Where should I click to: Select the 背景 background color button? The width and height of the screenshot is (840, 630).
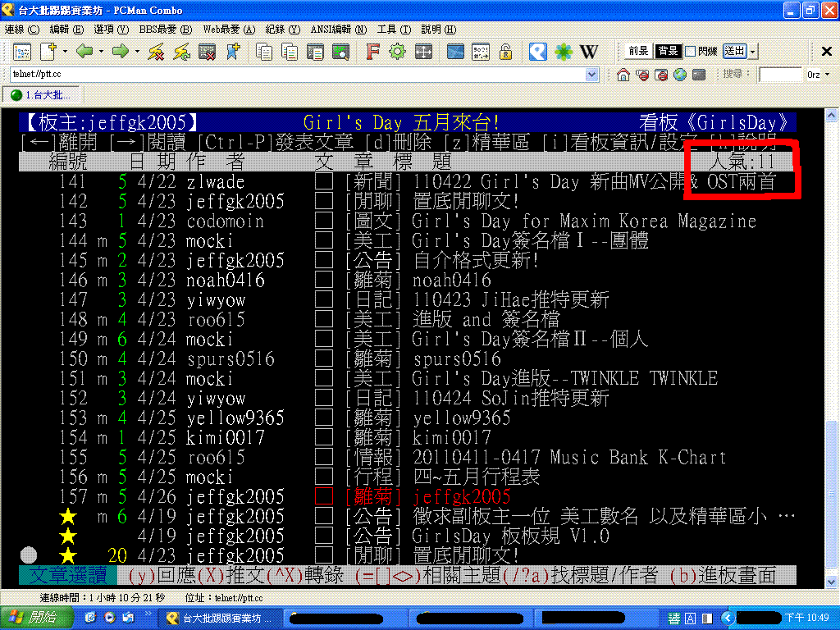click(668, 51)
